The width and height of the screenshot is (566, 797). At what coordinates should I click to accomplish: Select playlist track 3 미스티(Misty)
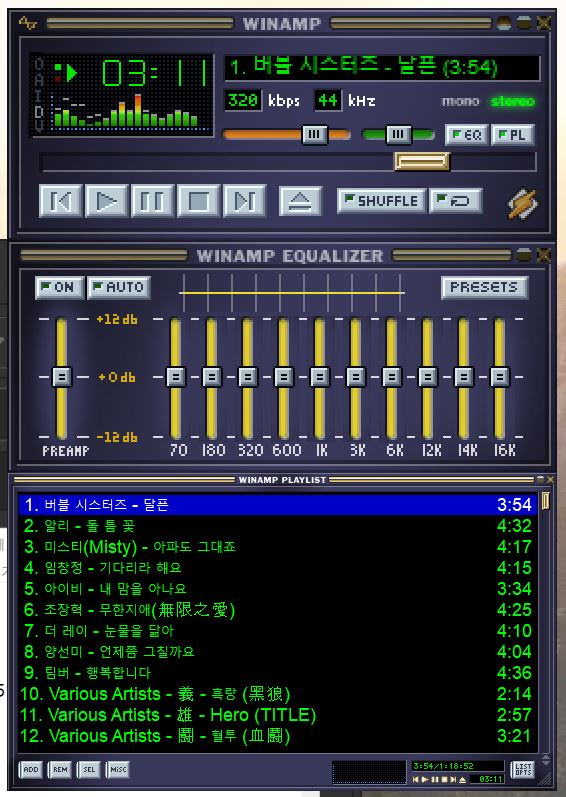point(278,547)
